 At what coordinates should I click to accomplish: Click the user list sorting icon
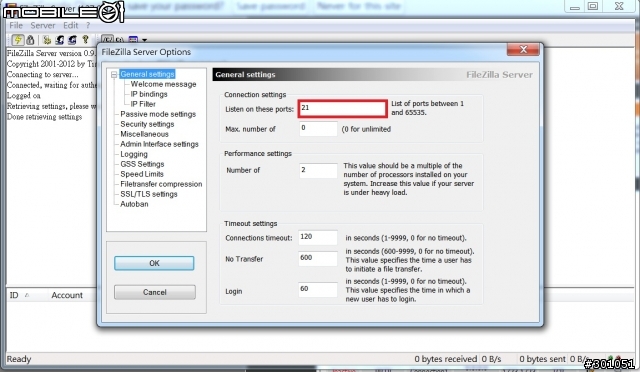coord(133,40)
